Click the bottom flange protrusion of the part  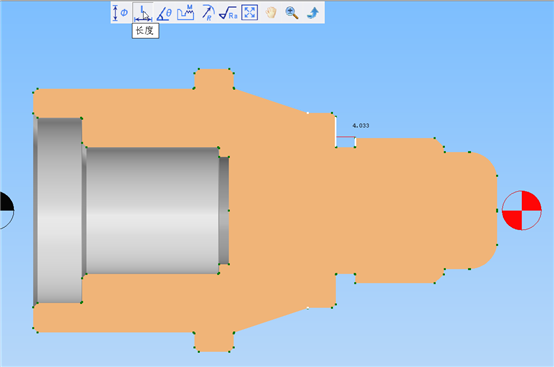click(214, 342)
